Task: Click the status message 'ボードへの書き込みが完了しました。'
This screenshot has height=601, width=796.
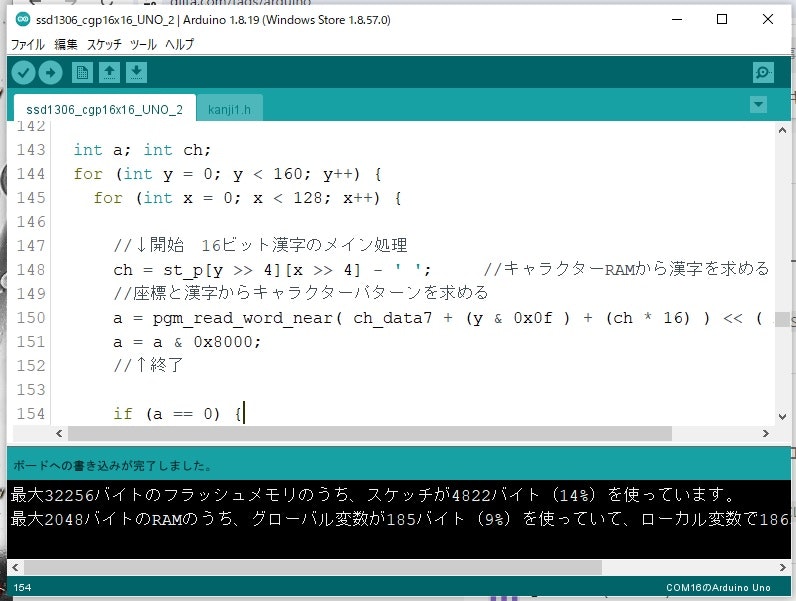Action: coord(112,465)
